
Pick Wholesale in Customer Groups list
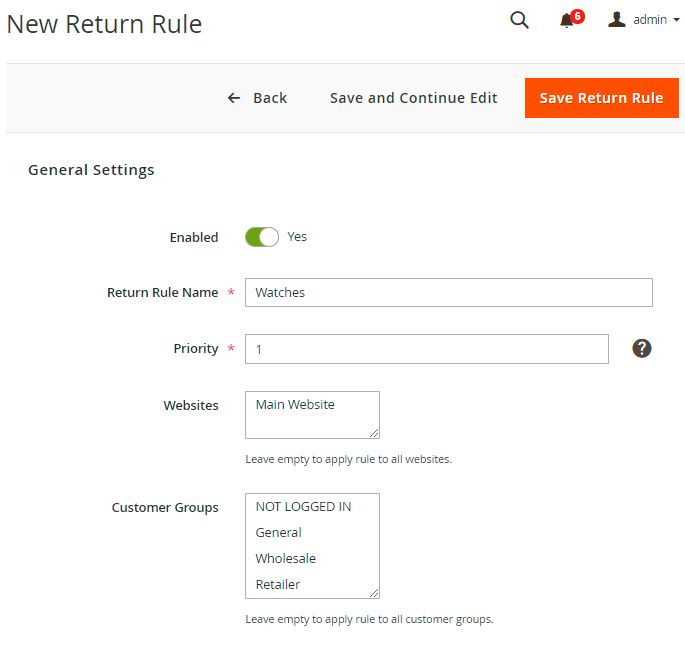tap(285, 559)
